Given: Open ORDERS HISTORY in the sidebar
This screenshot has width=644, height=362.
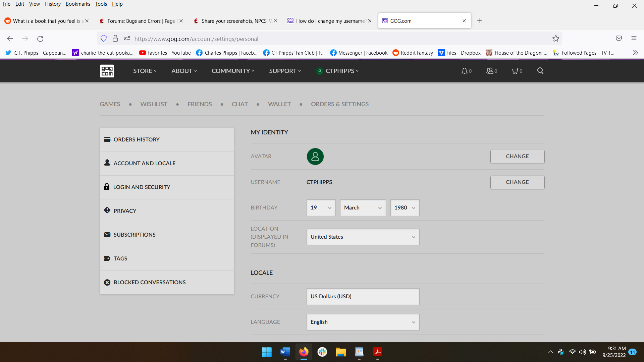Looking at the screenshot, I should [167, 140].
